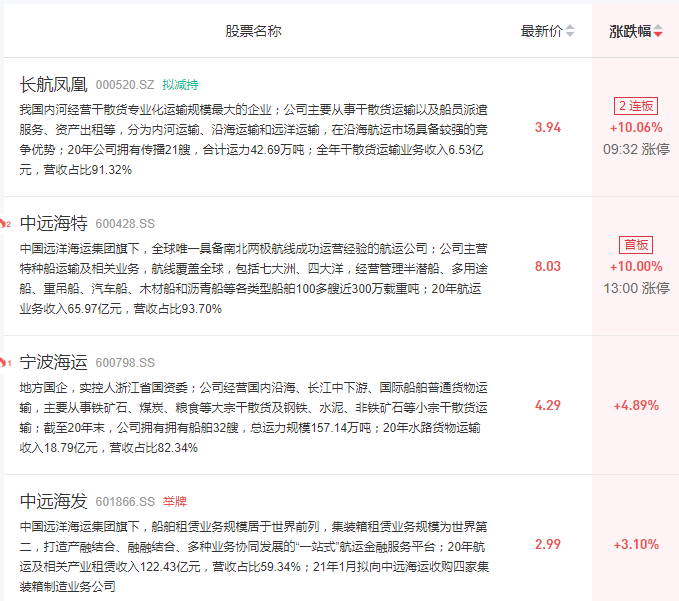Click the 举牌 tag on 中远海发
The height and width of the screenshot is (601, 679).
point(175,502)
